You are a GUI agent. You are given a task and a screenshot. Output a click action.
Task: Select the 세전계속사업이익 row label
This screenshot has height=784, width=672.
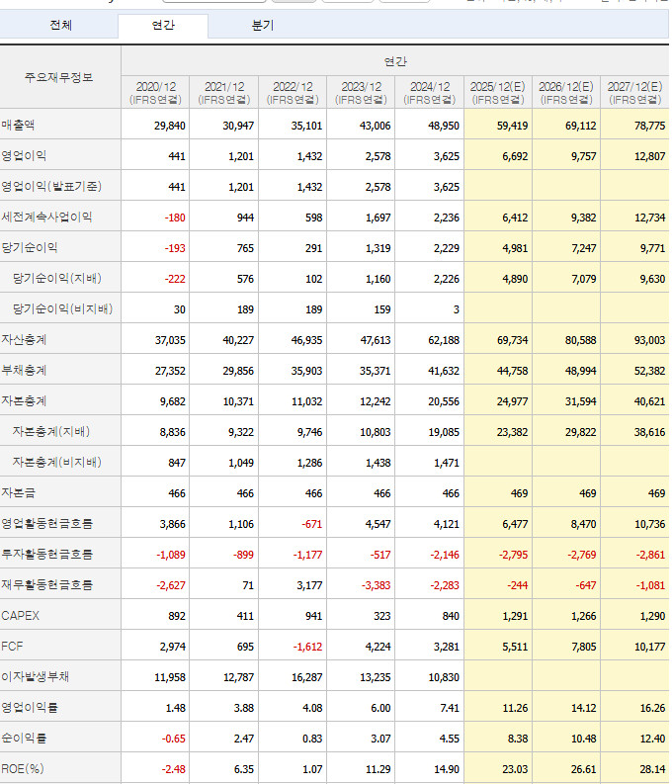[46, 217]
